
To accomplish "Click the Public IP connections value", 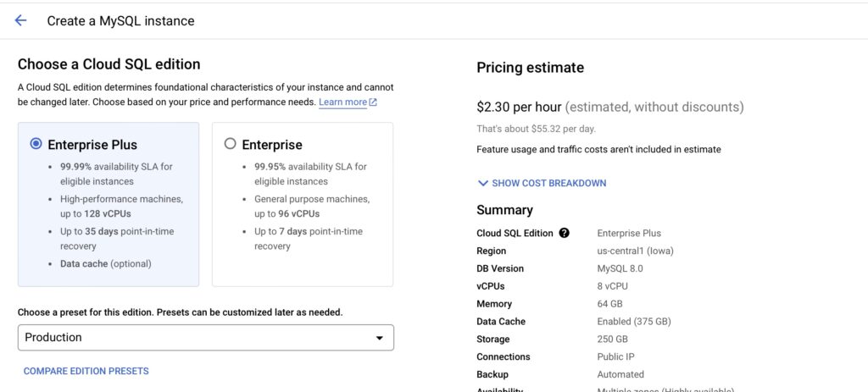I will pos(617,357).
